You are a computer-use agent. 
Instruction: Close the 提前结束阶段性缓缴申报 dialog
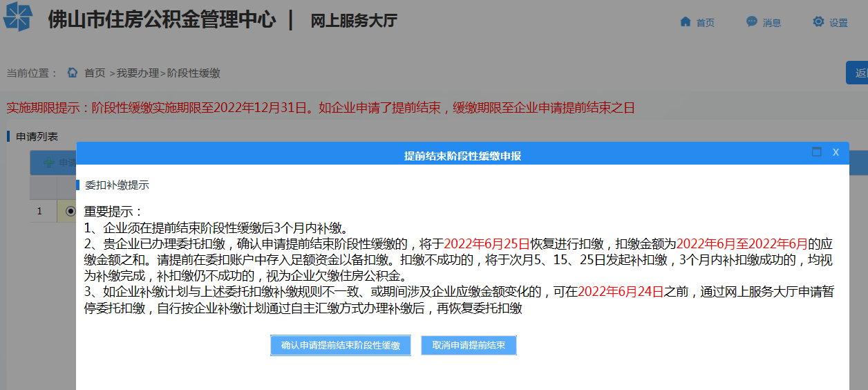[836, 152]
